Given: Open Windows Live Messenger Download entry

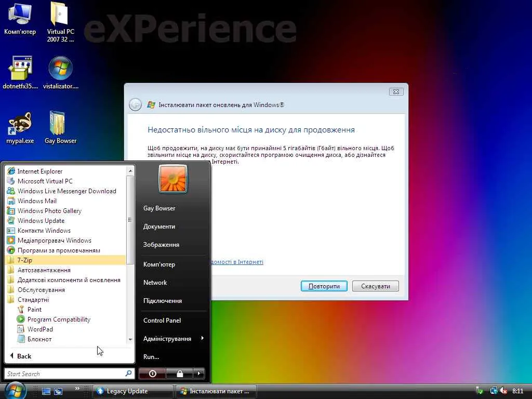Looking at the screenshot, I should click(x=66, y=191).
